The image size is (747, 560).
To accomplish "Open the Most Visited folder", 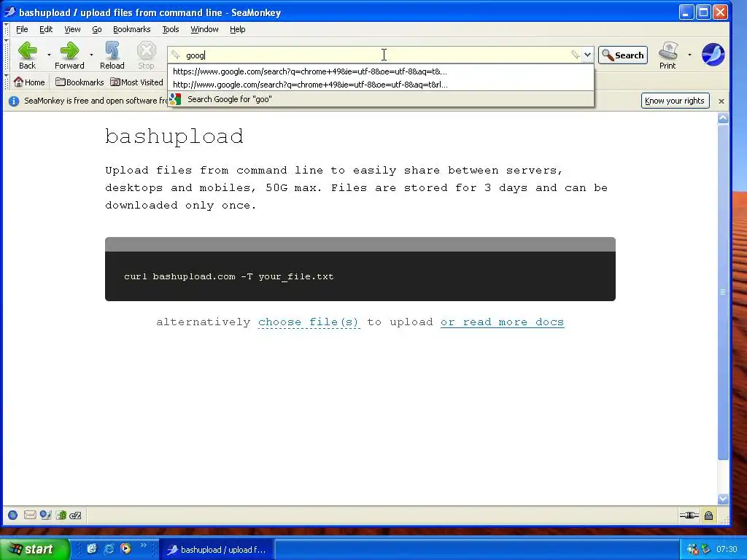I will (x=136, y=82).
